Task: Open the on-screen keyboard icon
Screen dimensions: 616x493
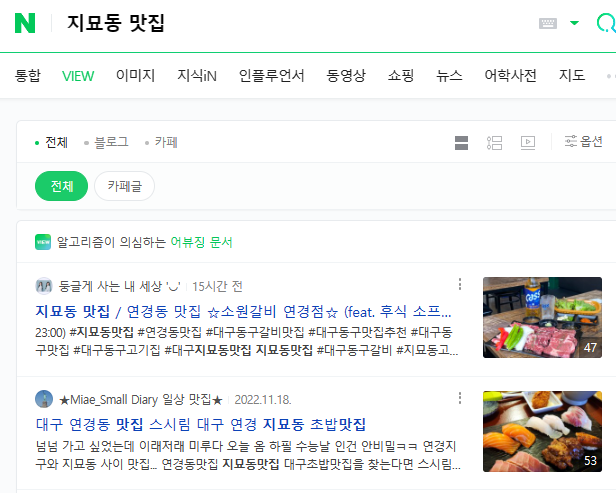Action: coord(548,23)
